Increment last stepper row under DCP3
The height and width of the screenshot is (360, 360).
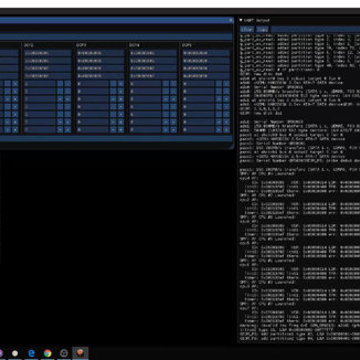(121, 130)
